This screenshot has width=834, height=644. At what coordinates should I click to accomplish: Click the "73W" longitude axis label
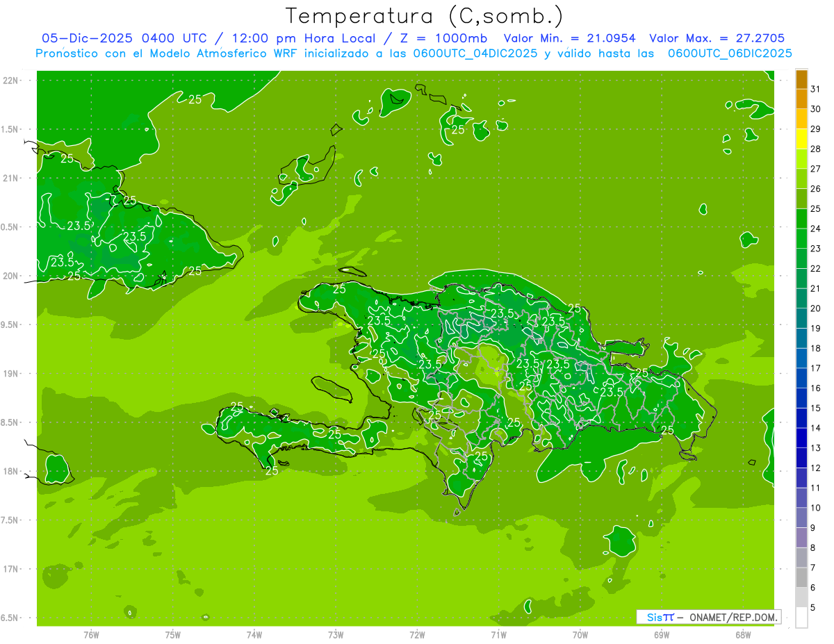coord(336,634)
